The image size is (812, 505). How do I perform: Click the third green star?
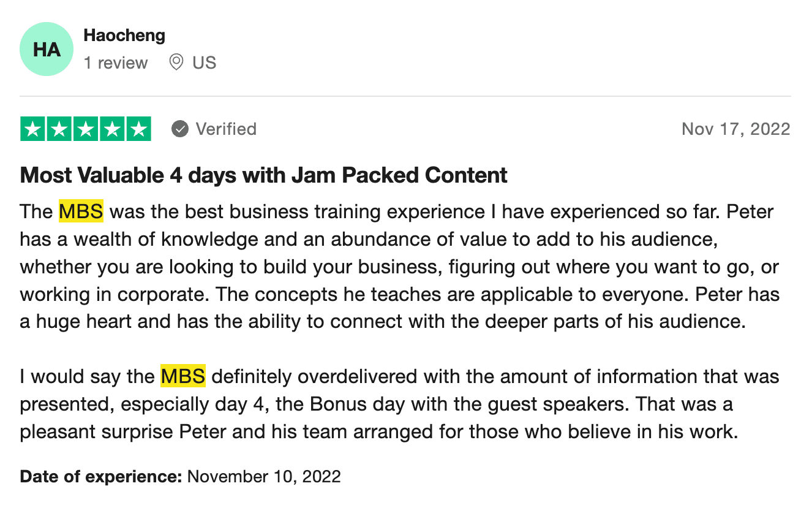click(x=86, y=129)
